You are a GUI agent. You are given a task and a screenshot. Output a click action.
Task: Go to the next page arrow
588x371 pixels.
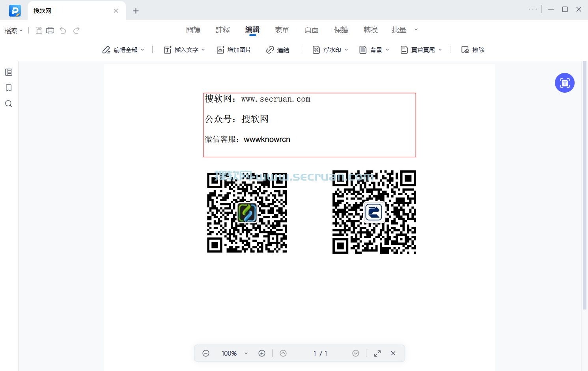(356, 353)
